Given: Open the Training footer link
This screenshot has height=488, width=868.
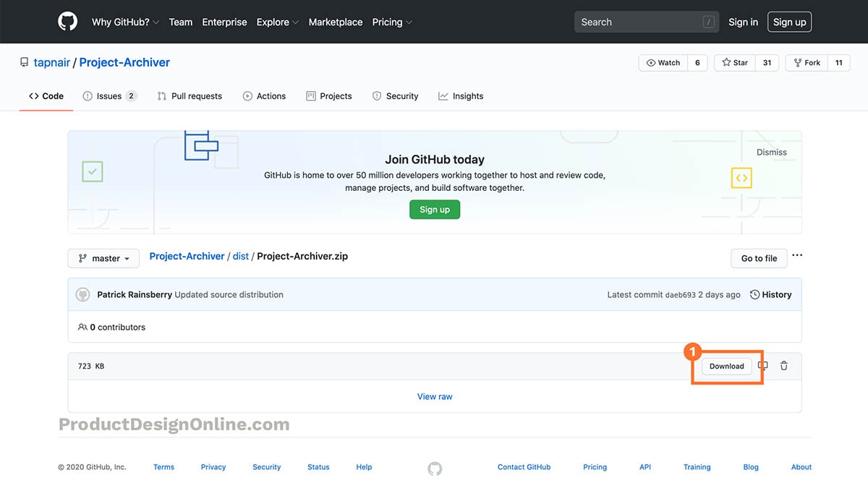Looking at the screenshot, I should [697, 467].
